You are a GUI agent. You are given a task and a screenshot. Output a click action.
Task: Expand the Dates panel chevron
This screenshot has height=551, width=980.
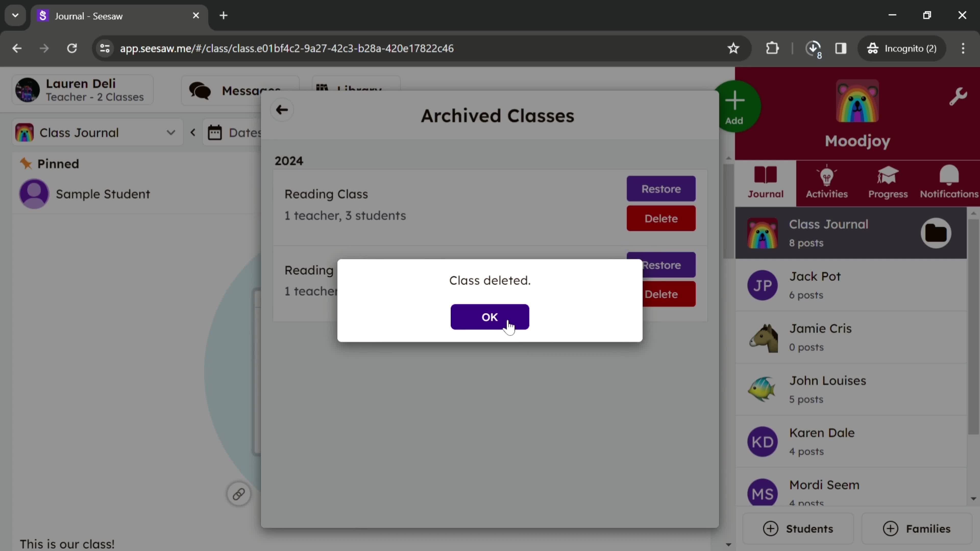(193, 133)
